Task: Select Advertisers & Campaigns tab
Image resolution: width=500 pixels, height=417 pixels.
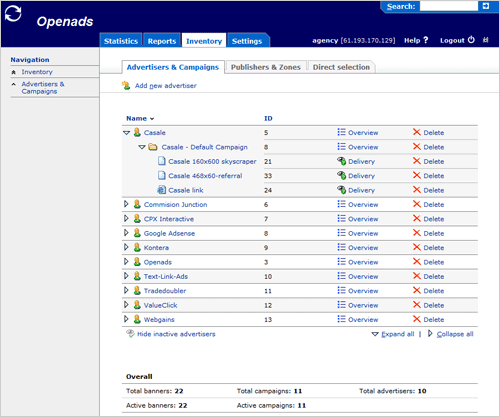Action: 173,67
